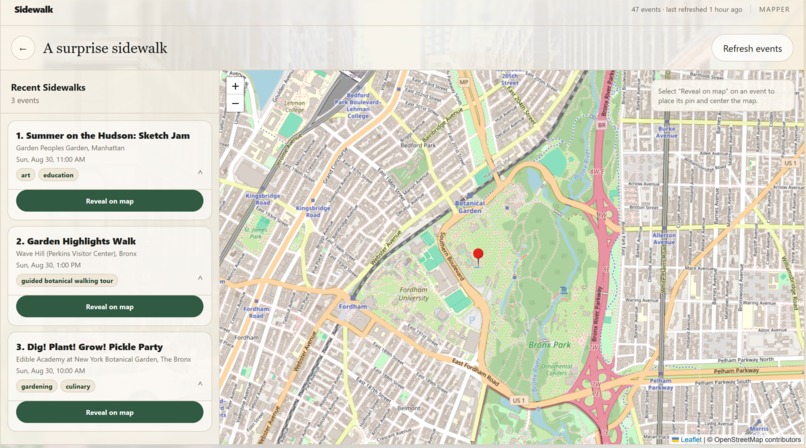This screenshot has height=448, width=806.
Task: Open the MAPPER menu item
Action: (x=774, y=10)
